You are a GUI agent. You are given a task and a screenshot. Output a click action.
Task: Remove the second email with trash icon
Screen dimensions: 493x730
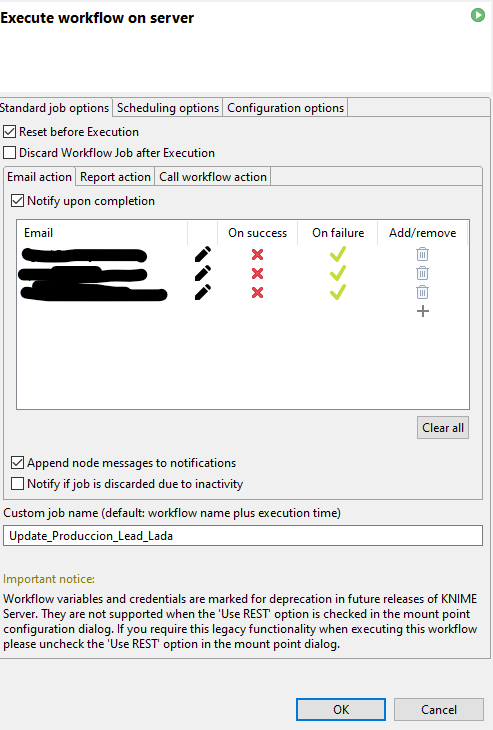422,273
